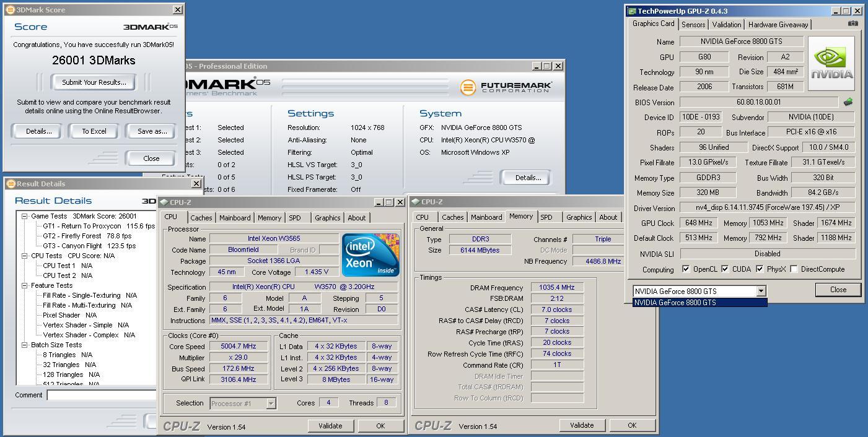Select GT1 - Return To Proxycon result row

[x=99, y=226]
